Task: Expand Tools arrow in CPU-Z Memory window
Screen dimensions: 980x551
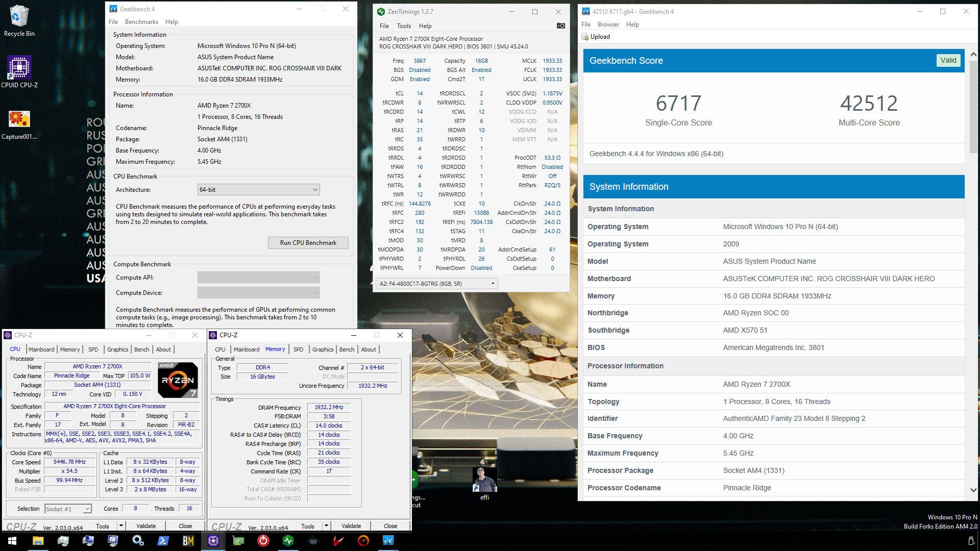Action: (326, 526)
